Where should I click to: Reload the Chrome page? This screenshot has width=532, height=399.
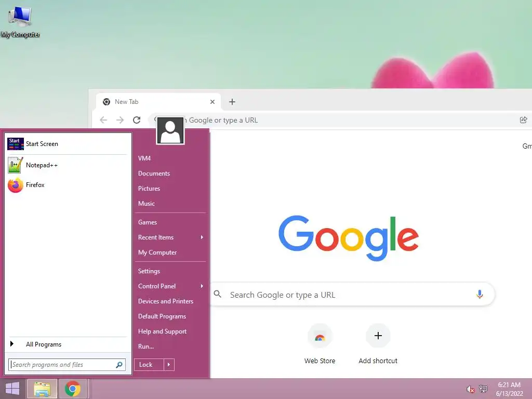click(137, 120)
